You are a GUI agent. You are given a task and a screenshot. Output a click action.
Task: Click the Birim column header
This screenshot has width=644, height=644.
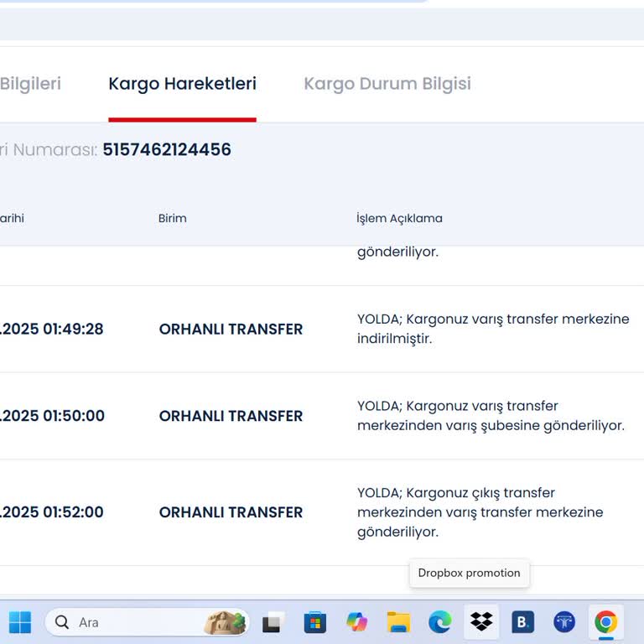[173, 218]
